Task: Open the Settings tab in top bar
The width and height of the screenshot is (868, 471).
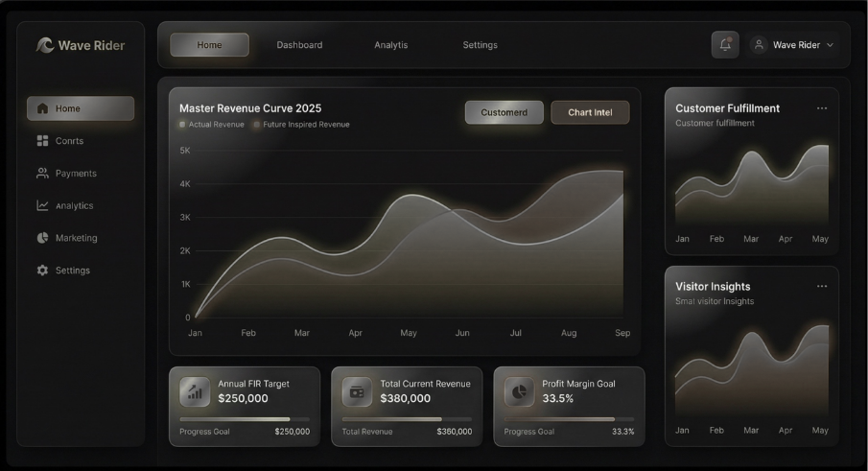Action: [480, 45]
